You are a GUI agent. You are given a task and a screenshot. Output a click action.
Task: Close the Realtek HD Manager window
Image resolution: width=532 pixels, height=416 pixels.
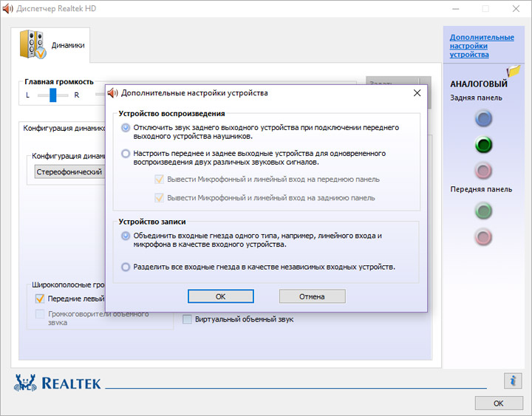click(x=516, y=8)
